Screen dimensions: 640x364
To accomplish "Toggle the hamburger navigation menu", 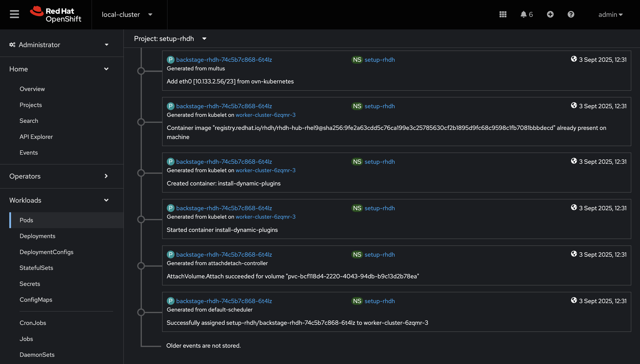I will (x=14, y=14).
